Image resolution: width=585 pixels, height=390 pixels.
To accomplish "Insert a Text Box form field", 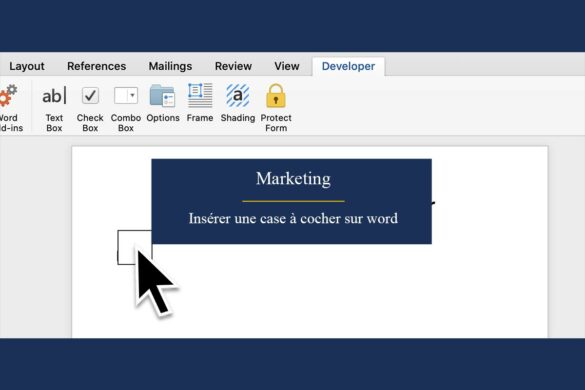I will coord(54,107).
